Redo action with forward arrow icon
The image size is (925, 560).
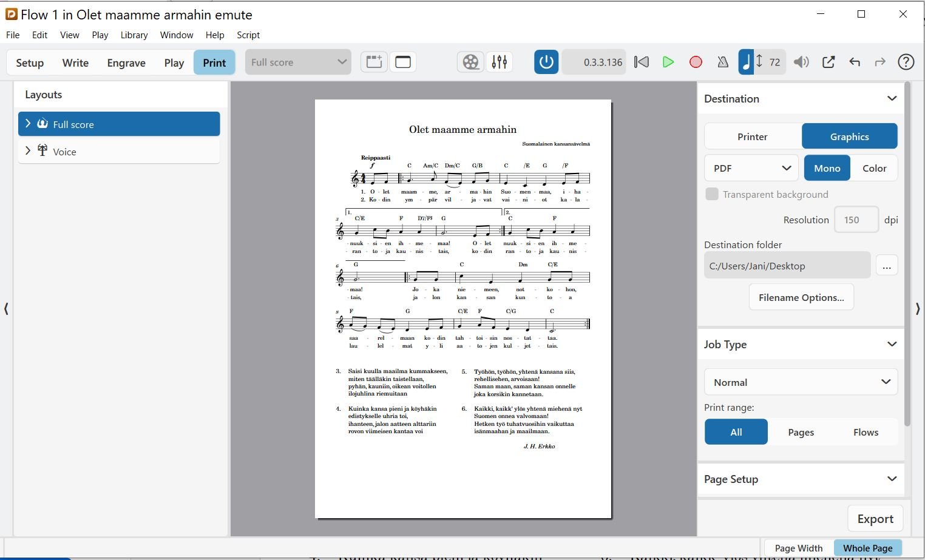(880, 62)
